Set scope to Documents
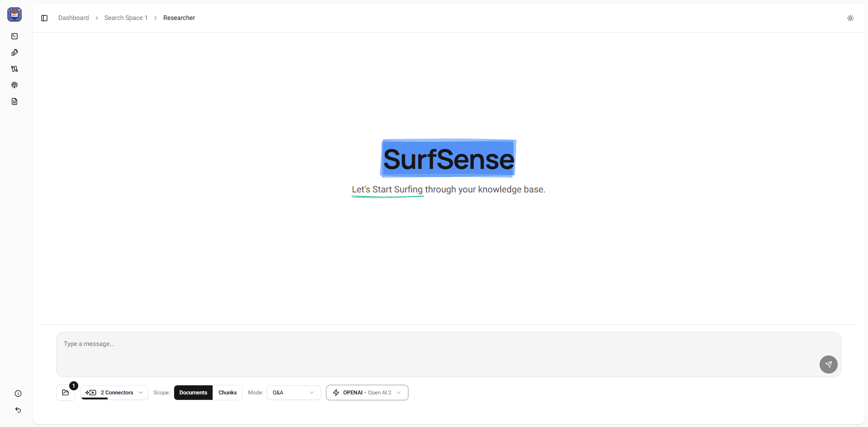The height and width of the screenshot is (427, 868). click(x=193, y=393)
